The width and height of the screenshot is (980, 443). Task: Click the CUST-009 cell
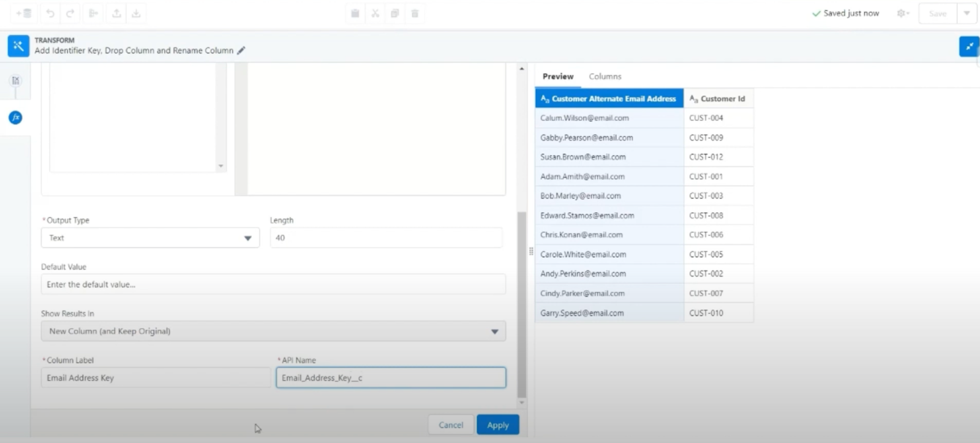point(718,137)
